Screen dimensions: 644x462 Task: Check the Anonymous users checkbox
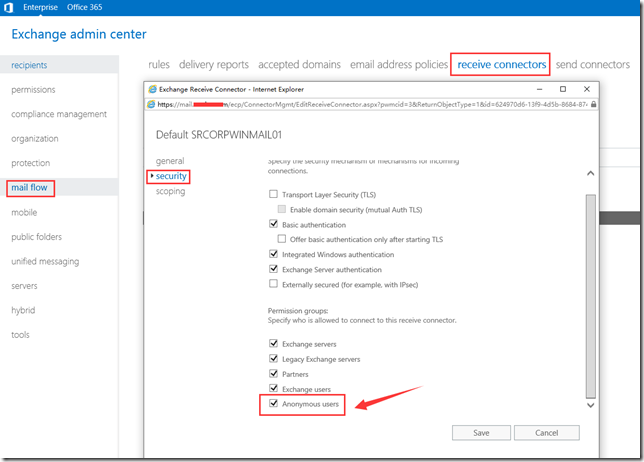(x=273, y=403)
